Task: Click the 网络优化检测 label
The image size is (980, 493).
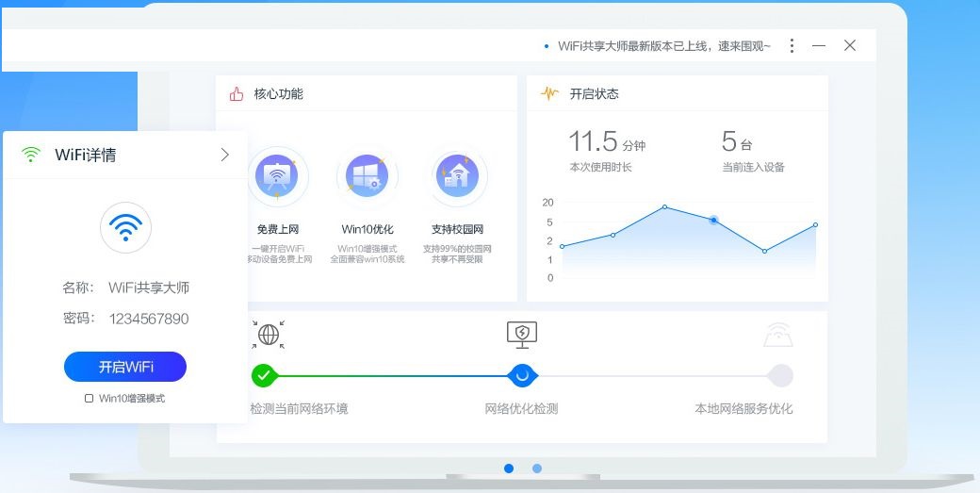Action: [x=521, y=409]
